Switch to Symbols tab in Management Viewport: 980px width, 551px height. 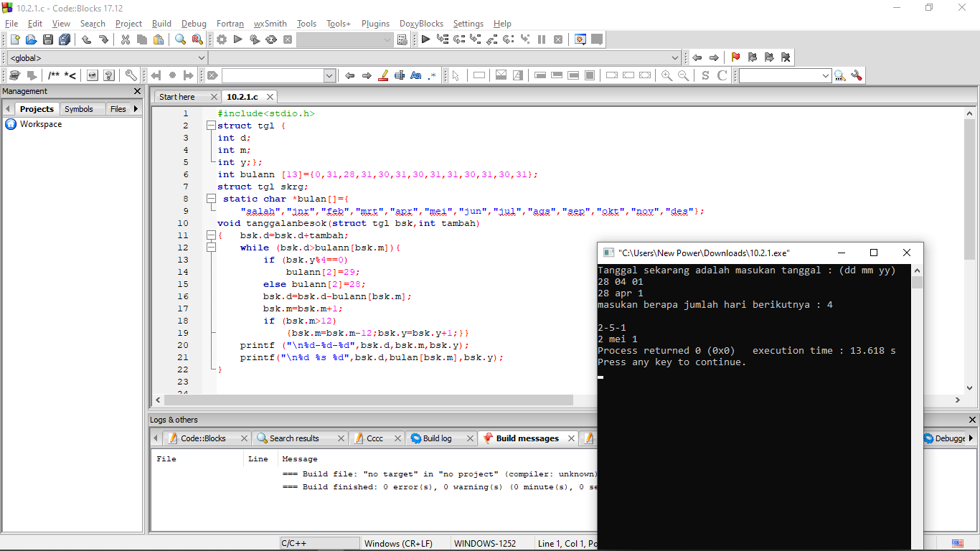(79, 109)
